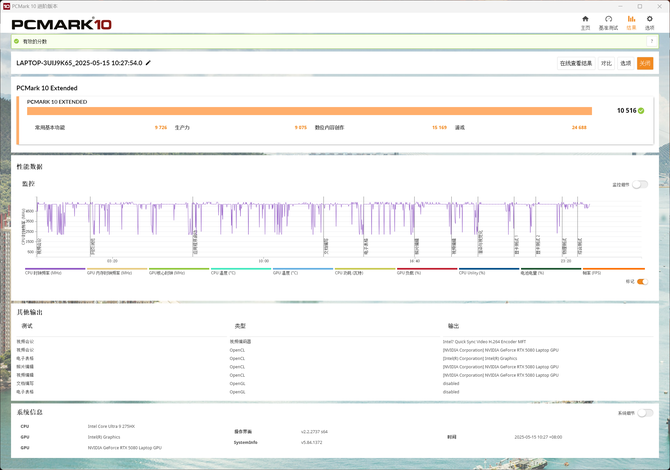The width and height of the screenshot is (670, 470).
Task: Click the 视频编码器 type cell
Action: pyautogui.click(x=240, y=342)
